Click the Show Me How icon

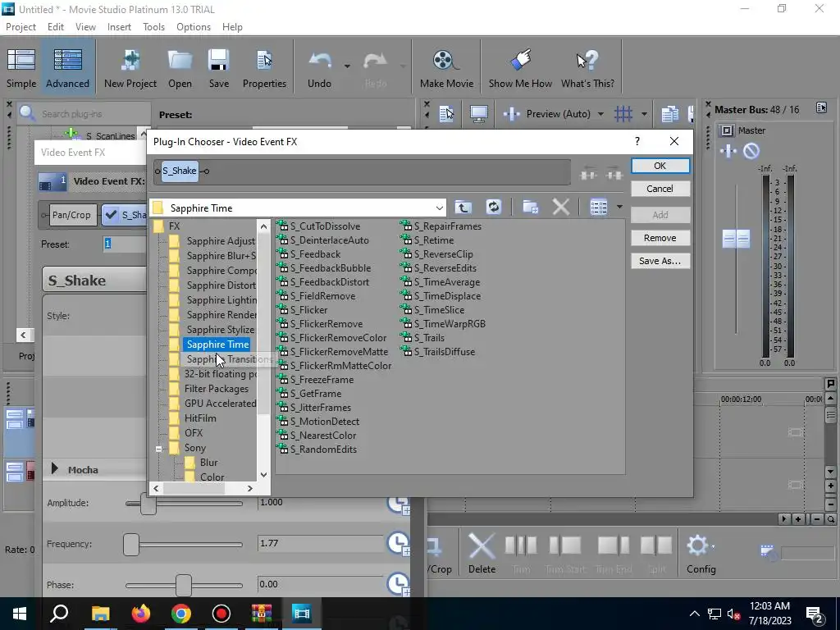pos(520,68)
